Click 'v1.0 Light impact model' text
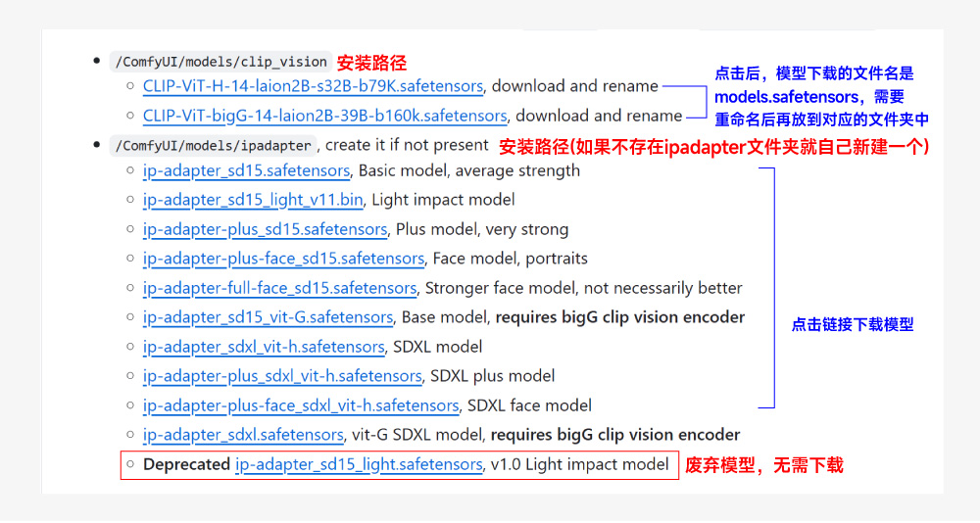 [x=579, y=465]
